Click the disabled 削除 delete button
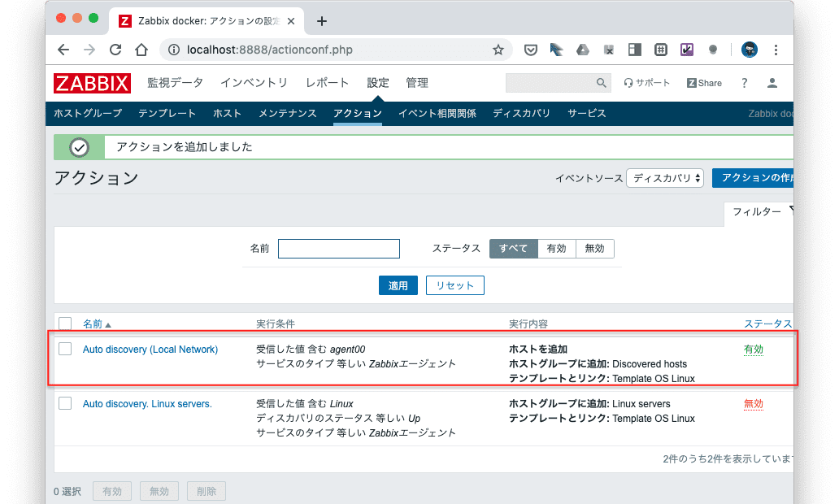This screenshot has height=504, width=839. tap(206, 491)
